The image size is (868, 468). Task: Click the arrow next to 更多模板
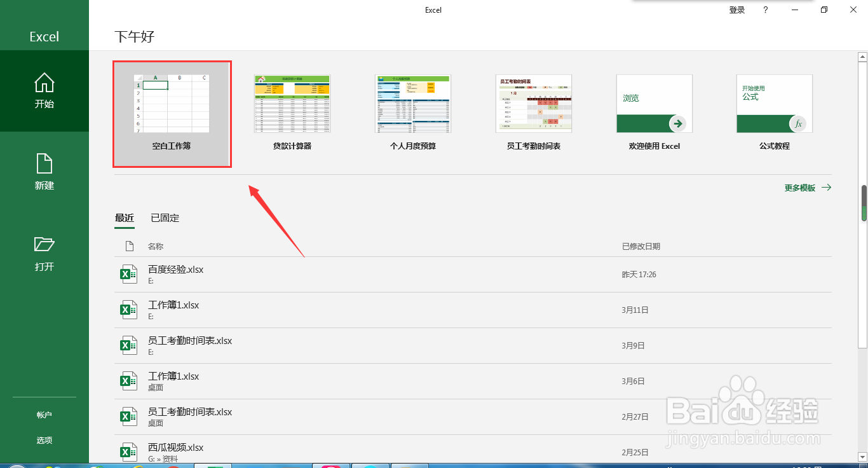(826, 188)
